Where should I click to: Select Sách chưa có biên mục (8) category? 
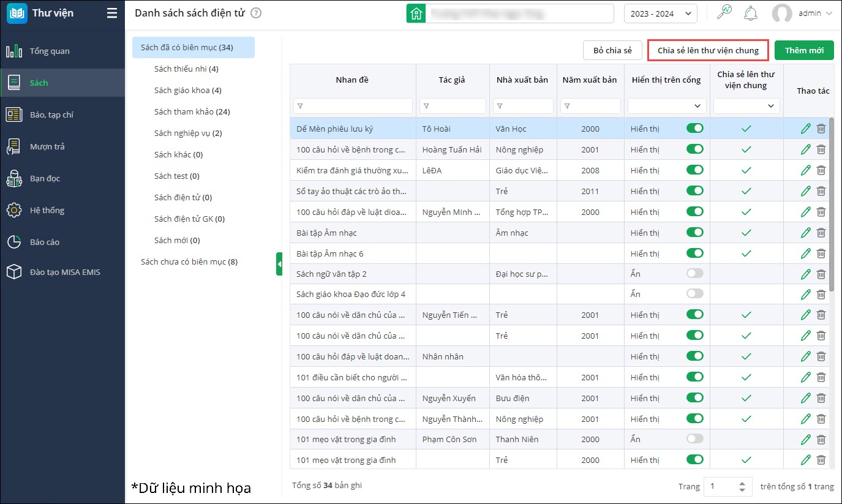189,261
